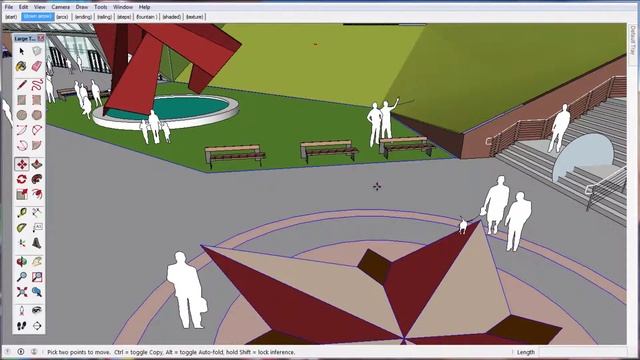Activate the Walk footprints tool
The height and width of the screenshot is (360, 640).
click(x=22, y=326)
